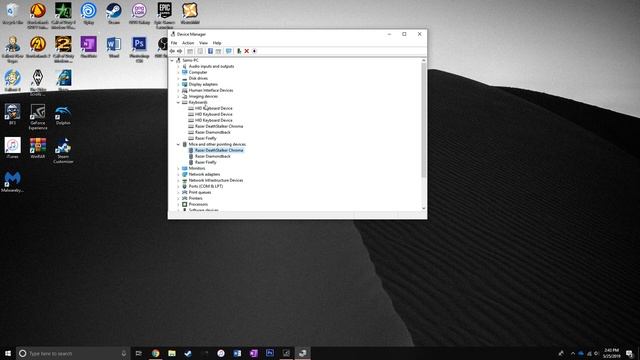Select the Epic Games Launcher desktop icon
Viewport: 640px width, 360px height.
(164, 16)
